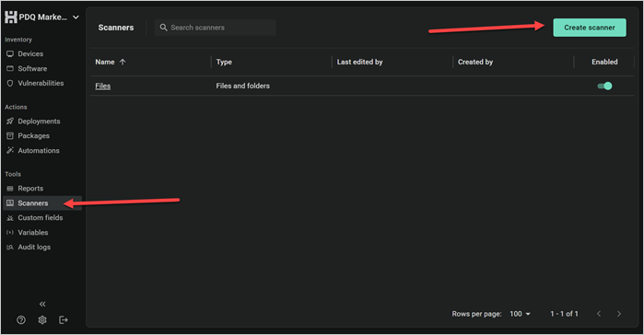Click the Files and folders type cell

pyautogui.click(x=242, y=86)
